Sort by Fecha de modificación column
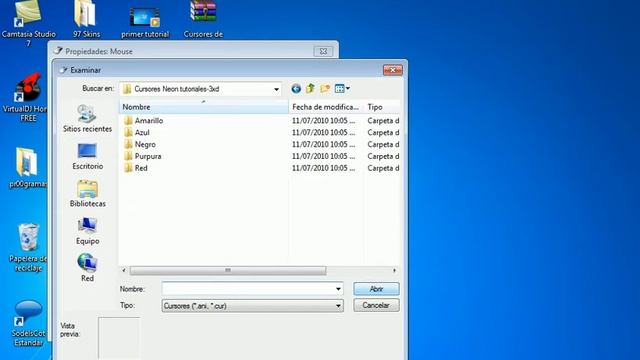The height and width of the screenshot is (360, 640). click(326, 107)
